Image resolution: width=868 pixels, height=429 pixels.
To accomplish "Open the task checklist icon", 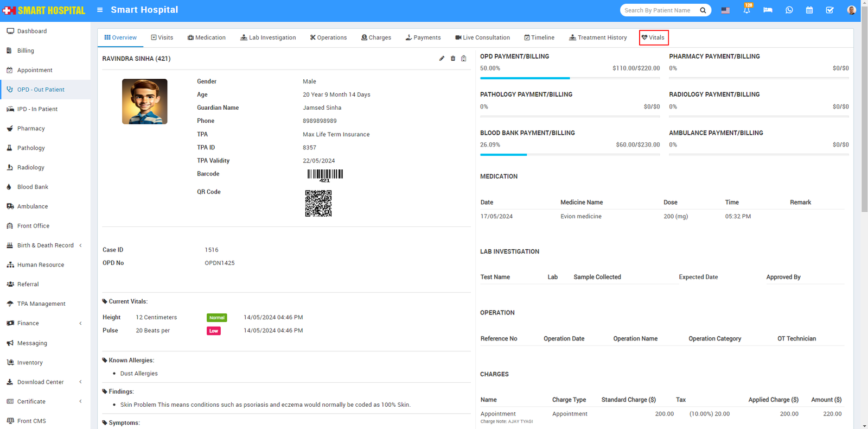I will 829,10.
